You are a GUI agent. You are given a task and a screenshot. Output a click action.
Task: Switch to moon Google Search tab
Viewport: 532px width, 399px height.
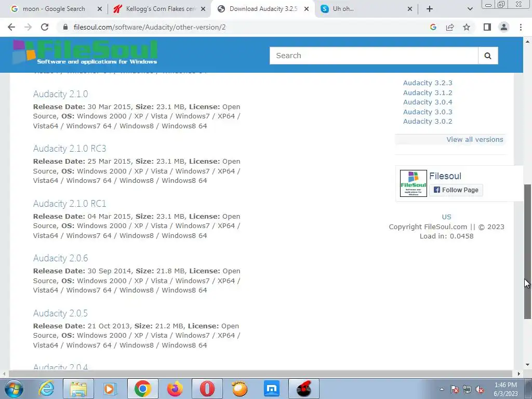(x=54, y=9)
